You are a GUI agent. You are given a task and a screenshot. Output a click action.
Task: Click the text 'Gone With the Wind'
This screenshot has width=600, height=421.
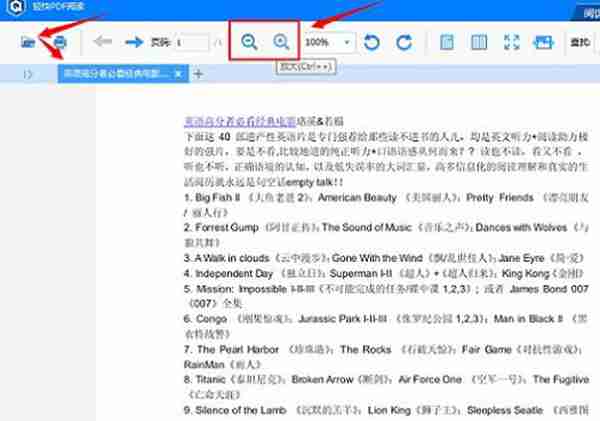point(377,258)
